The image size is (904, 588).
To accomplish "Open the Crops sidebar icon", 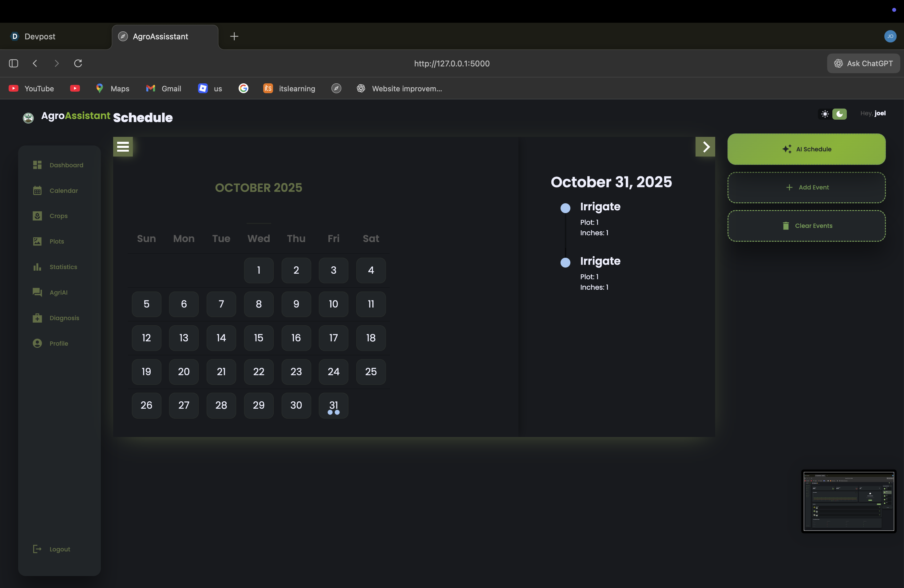I will pos(37,216).
